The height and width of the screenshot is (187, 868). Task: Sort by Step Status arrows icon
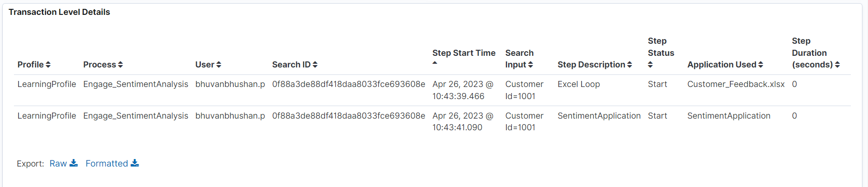click(x=650, y=65)
